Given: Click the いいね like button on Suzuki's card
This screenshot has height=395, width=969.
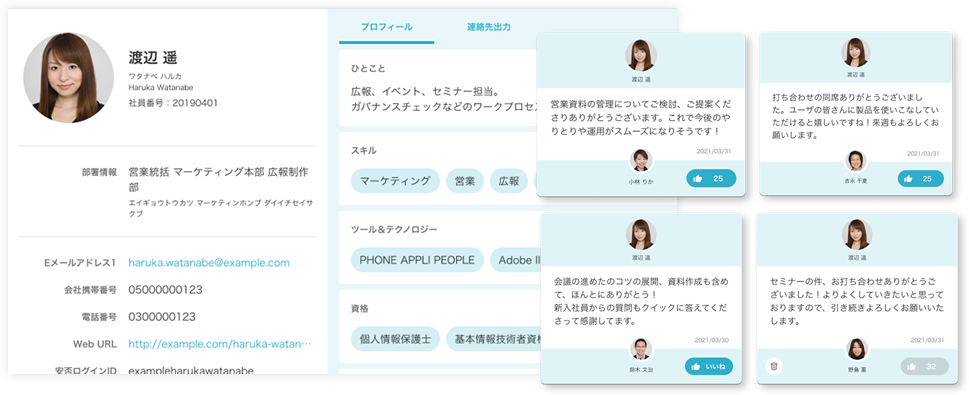Looking at the screenshot, I should tap(709, 367).
